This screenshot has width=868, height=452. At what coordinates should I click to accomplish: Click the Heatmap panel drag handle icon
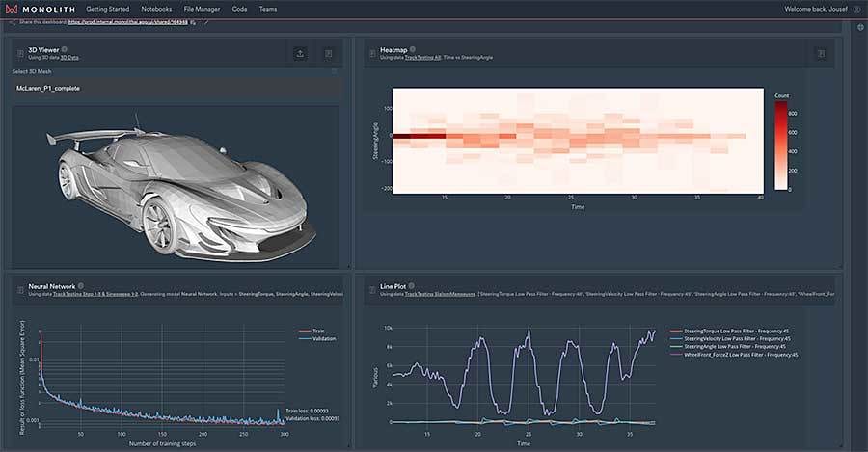(372, 53)
